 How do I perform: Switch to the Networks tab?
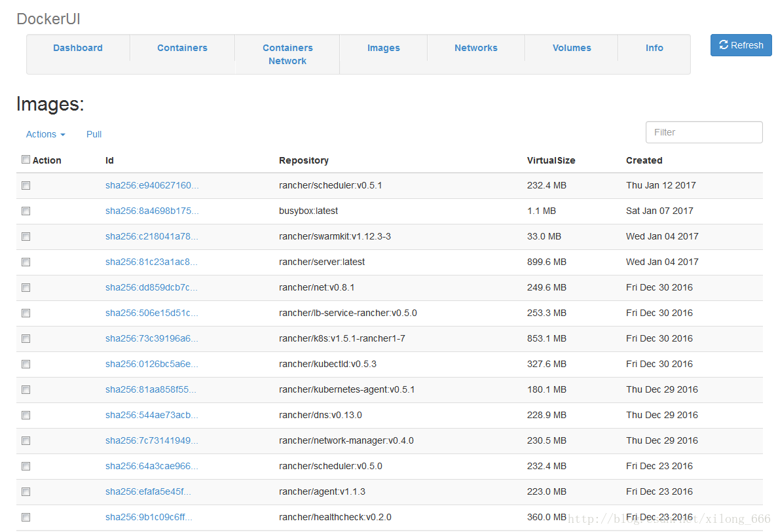tap(476, 48)
